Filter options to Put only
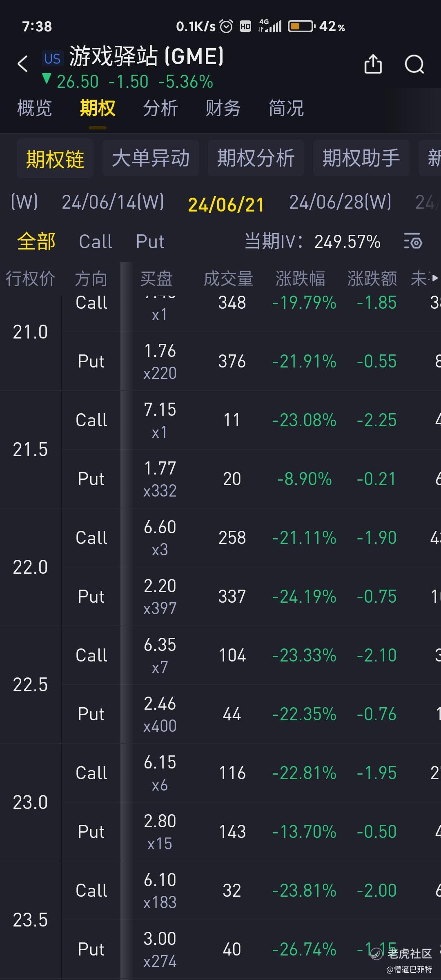This screenshot has height=980, width=441. point(150,241)
